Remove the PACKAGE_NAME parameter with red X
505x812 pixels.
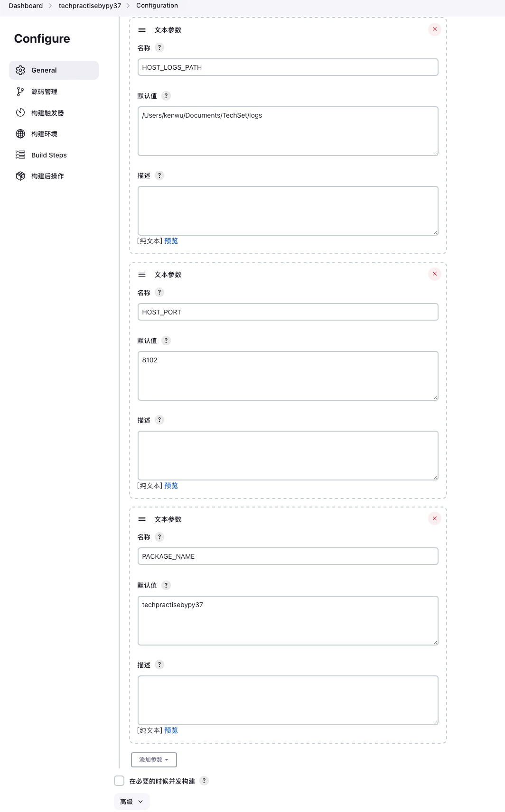pos(434,518)
